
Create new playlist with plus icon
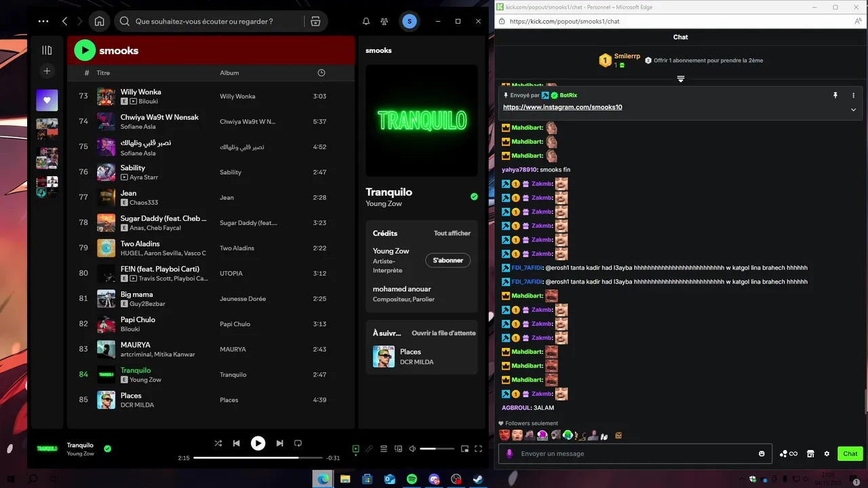(47, 70)
